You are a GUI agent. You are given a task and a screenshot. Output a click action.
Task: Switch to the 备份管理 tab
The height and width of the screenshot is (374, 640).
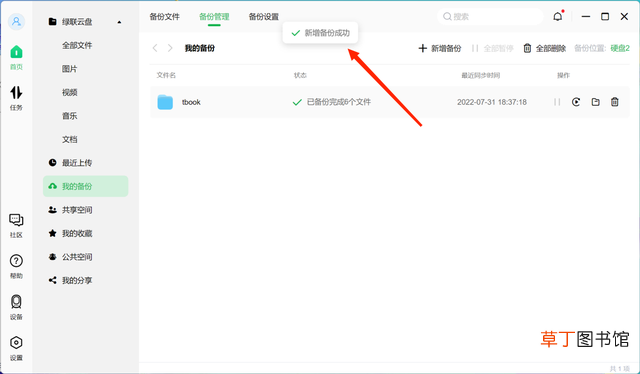tap(214, 17)
